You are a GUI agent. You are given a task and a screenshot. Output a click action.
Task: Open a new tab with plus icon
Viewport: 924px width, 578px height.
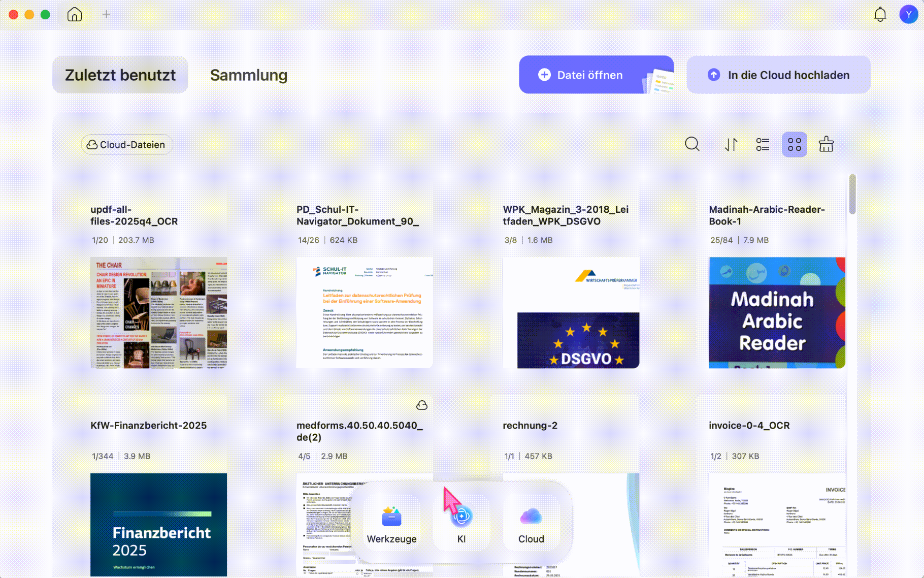tap(106, 14)
